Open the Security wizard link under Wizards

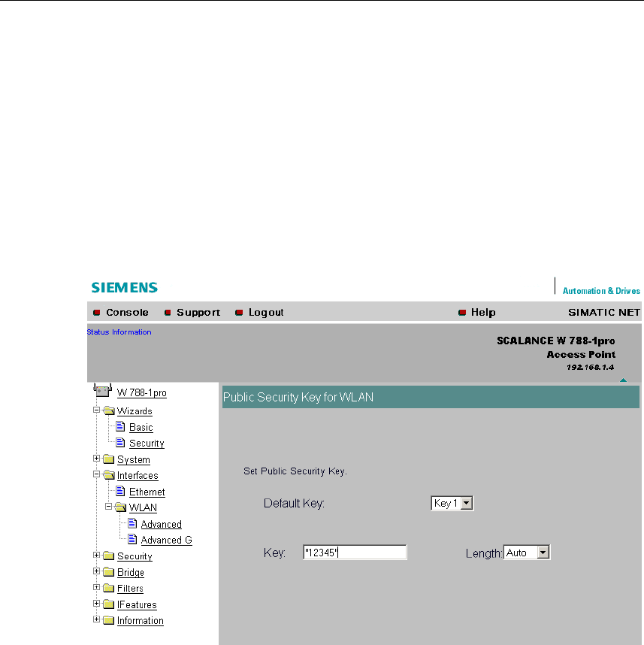(147, 444)
